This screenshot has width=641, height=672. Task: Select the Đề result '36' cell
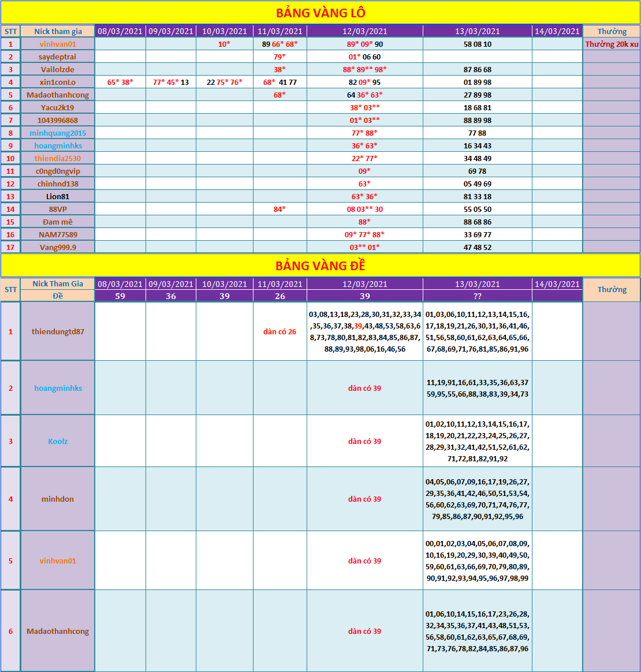coord(171,296)
